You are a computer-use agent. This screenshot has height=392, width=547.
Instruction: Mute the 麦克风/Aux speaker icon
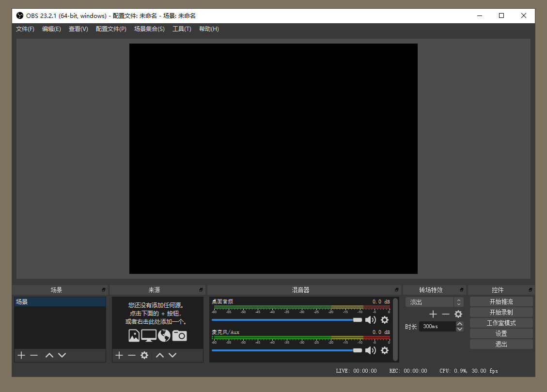point(371,350)
